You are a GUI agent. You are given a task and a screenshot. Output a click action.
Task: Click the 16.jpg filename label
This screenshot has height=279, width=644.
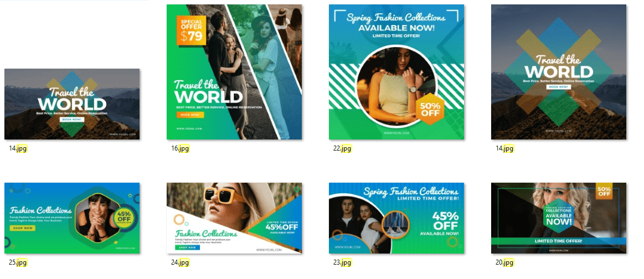point(181,148)
